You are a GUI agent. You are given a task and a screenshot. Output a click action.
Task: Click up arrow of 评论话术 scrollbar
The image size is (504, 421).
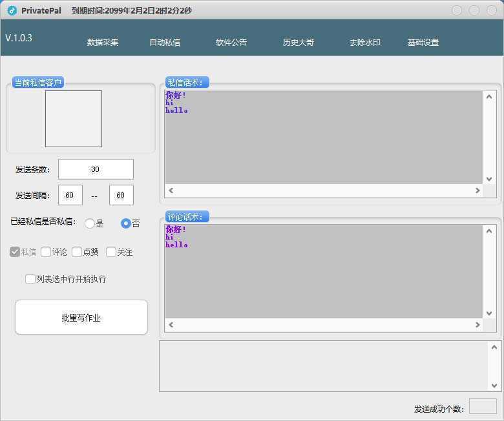[x=489, y=231]
